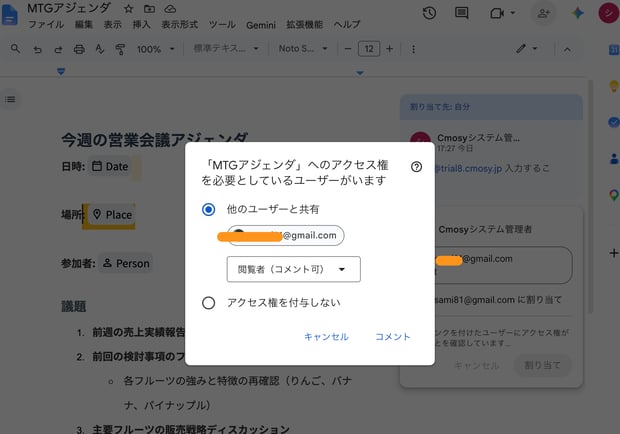
Task: Click the search magnifier in toolbar
Action: coord(15,49)
